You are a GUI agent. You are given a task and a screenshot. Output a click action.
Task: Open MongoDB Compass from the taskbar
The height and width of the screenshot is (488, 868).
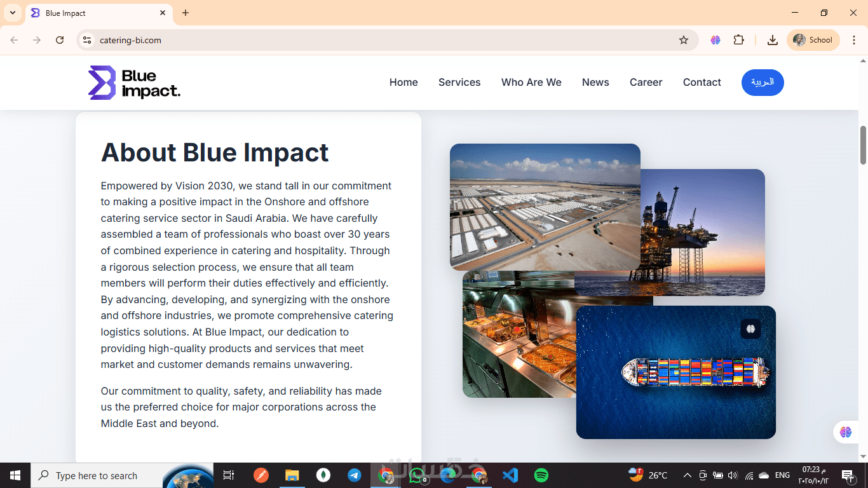[x=323, y=475]
